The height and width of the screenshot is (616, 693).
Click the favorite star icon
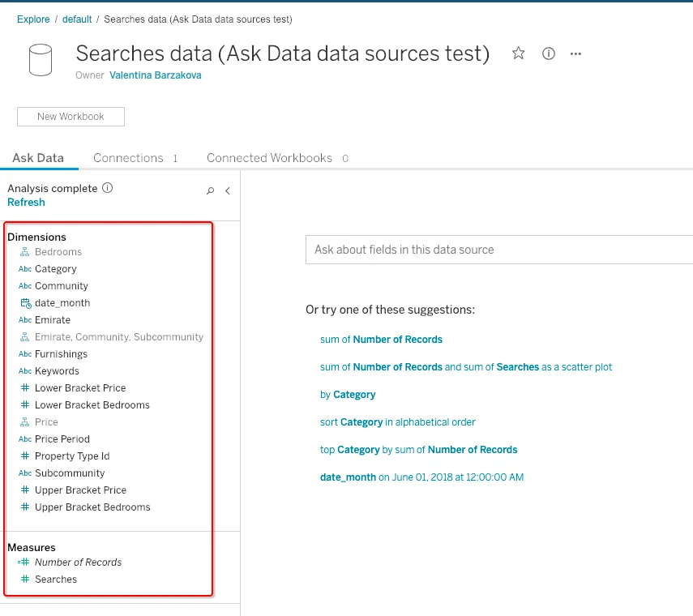(519, 53)
